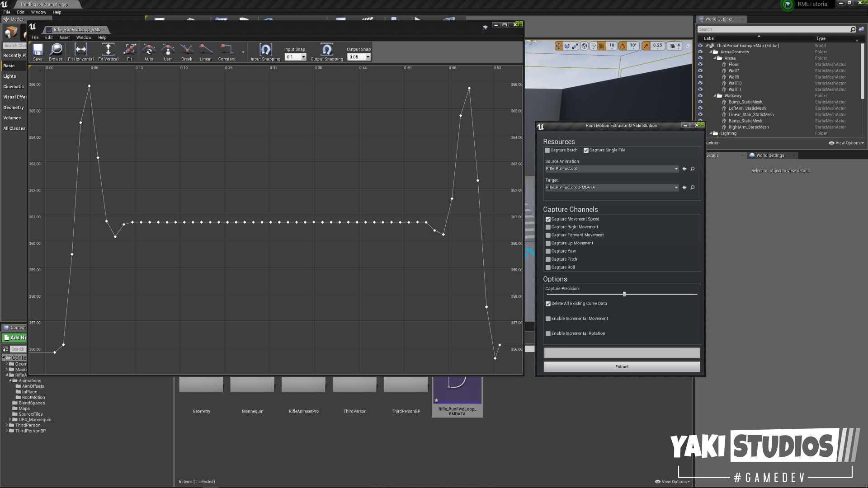Screen dimensions: 868x488
Task: Open Output Snap value dropdown
Action: [368, 57]
